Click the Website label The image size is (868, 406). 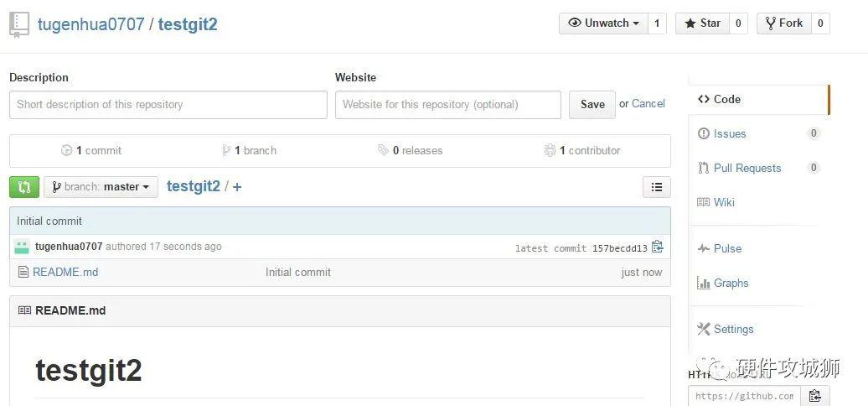[355, 77]
